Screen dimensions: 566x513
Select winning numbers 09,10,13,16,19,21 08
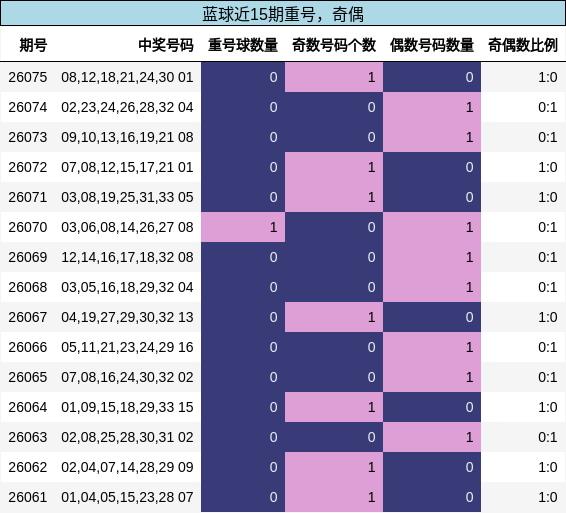(127, 137)
